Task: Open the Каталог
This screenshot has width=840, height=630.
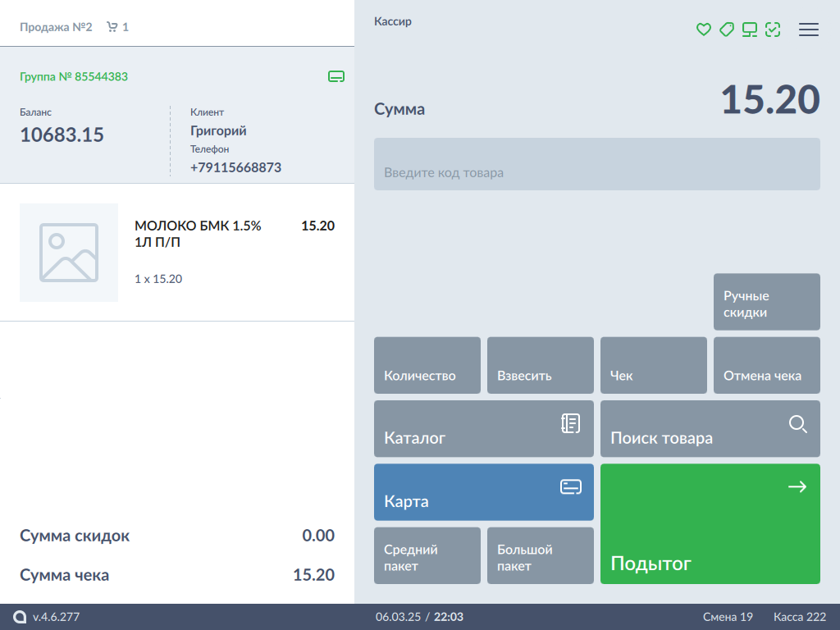Action: pyautogui.click(x=483, y=428)
